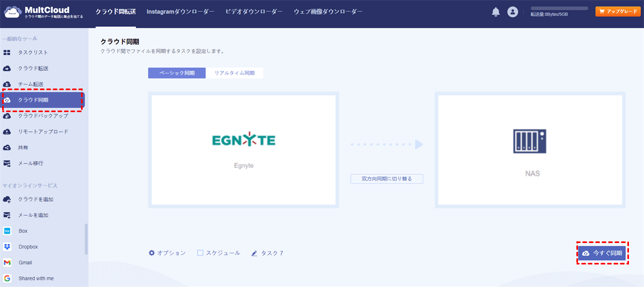Click the Dropbox service icon

pos(7,247)
